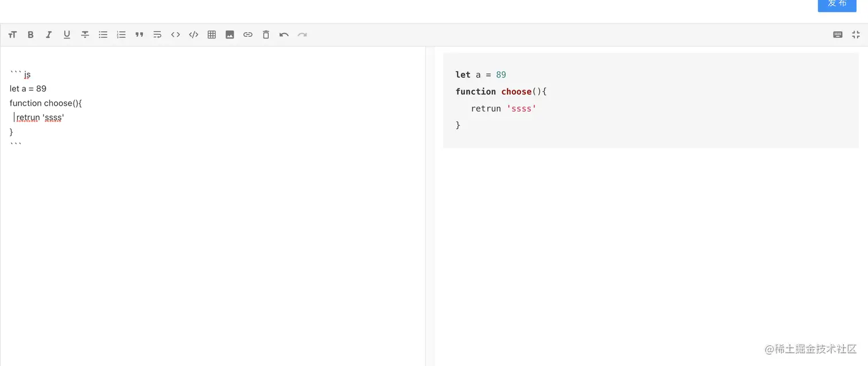Open the heading font size tool
868x366 pixels.
[x=13, y=34]
